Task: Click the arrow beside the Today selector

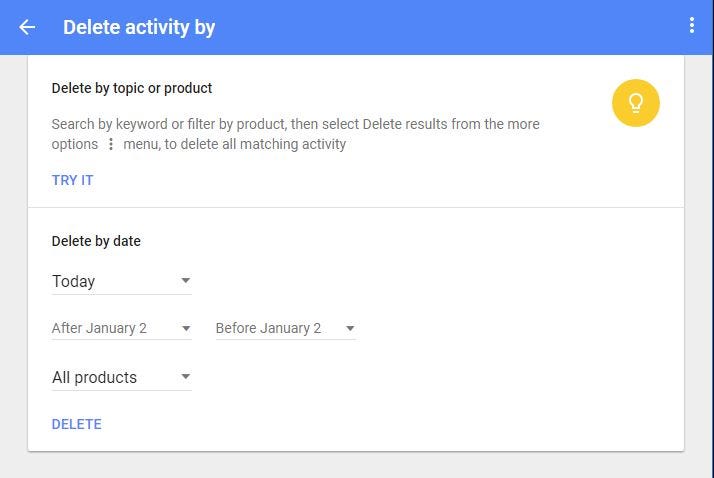Action: coord(186,281)
